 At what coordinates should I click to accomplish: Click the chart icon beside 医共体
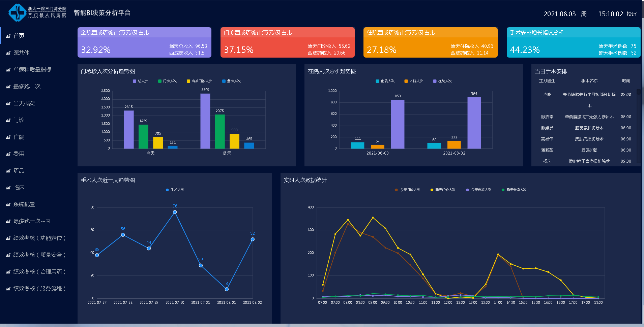click(8, 53)
